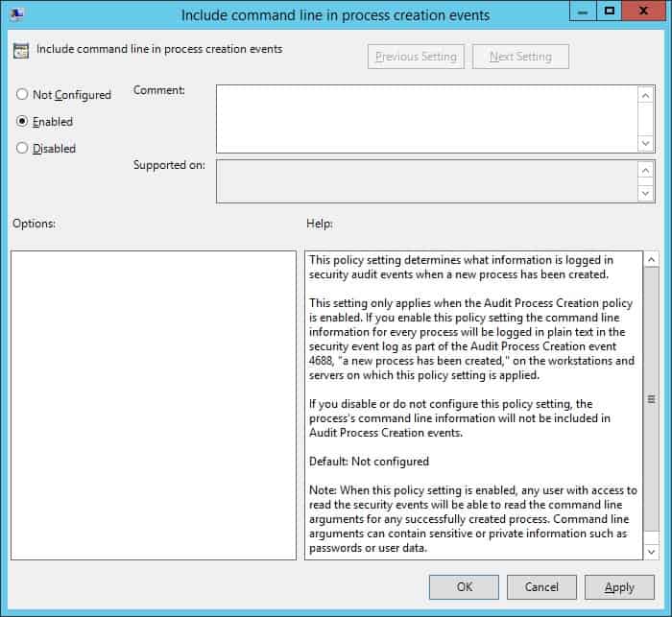This screenshot has height=617, width=672.
Task: Click the policy setting icon beside the heading
Action: [21, 50]
